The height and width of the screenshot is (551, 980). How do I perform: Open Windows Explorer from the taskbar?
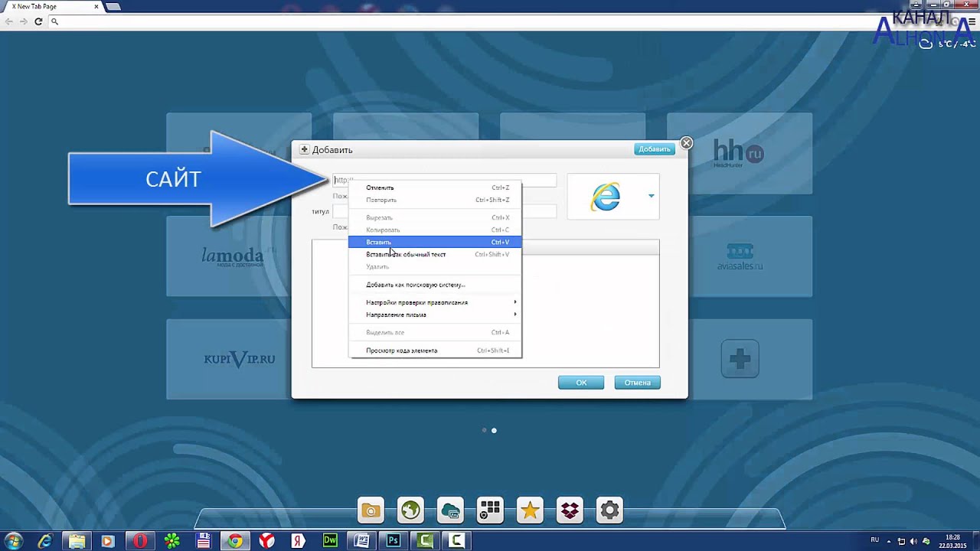(x=77, y=541)
